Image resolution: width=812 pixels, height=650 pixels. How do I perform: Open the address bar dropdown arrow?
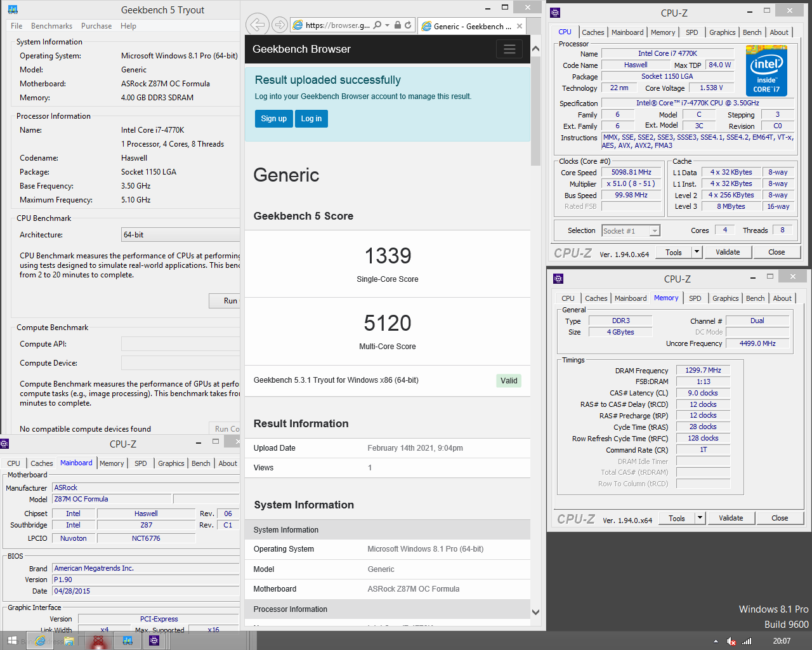(386, 25)
